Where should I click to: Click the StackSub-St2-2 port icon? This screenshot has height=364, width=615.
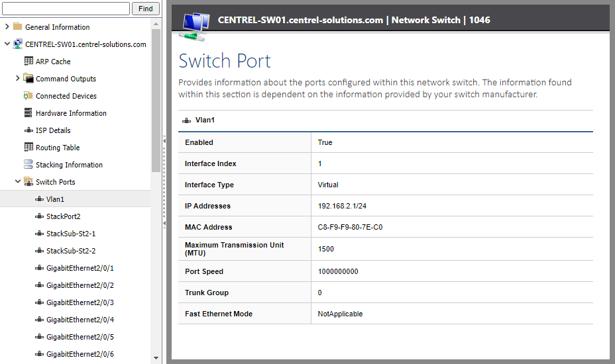[39, 251]
